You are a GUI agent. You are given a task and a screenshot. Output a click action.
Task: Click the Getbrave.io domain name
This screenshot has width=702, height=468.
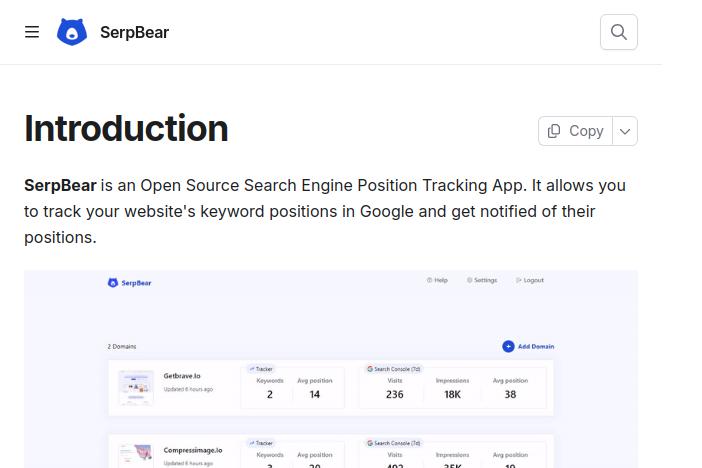coord(182,376)
